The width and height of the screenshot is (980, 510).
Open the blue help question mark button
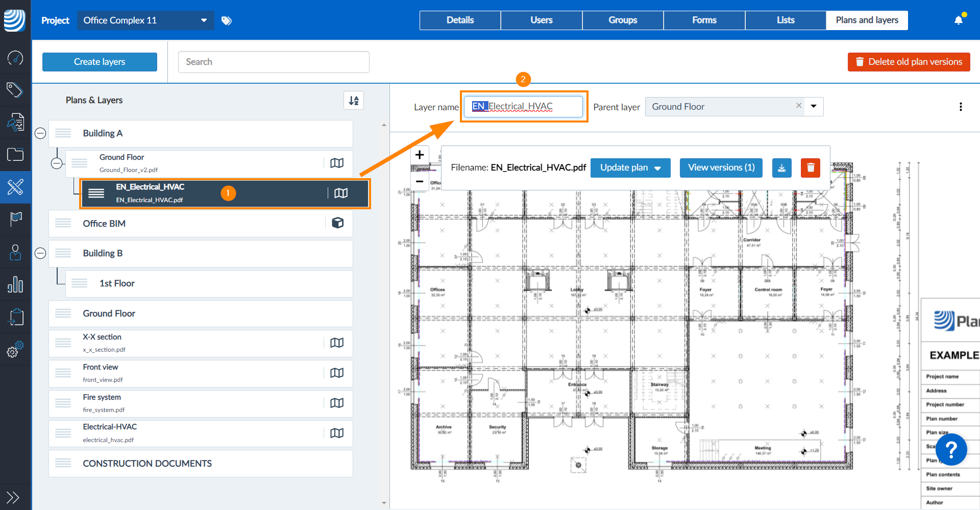click(x=951, y=449)
